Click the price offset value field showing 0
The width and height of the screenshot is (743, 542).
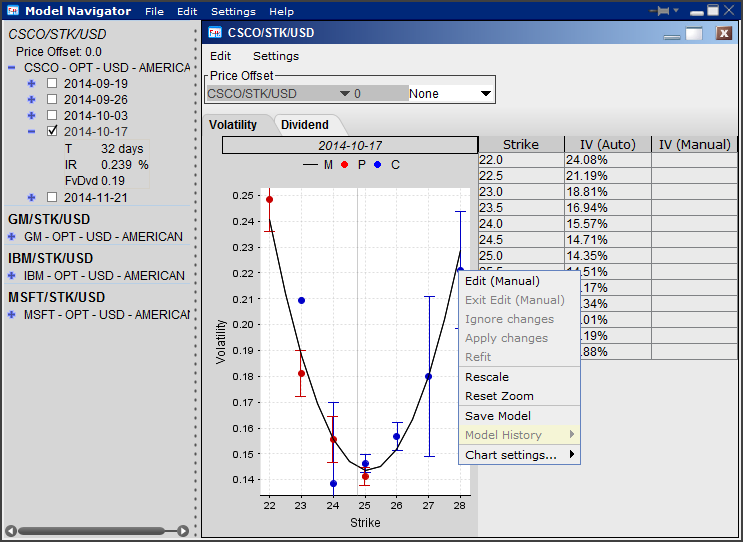(x=380, y=94)
